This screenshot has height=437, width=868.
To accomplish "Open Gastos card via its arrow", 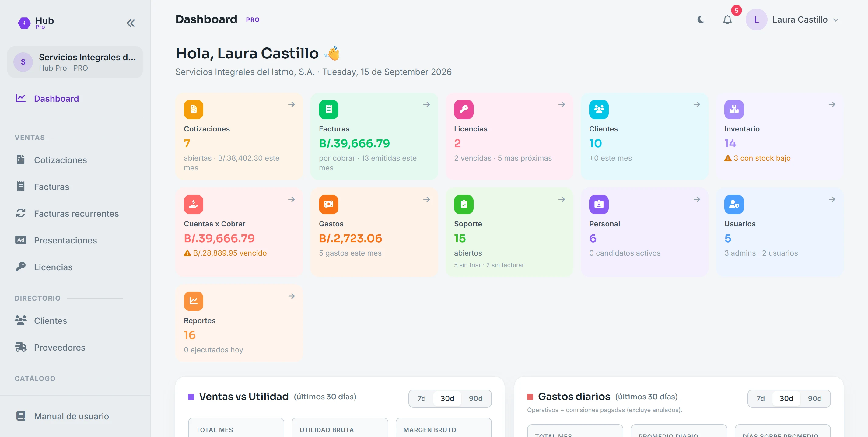I will tap(427, 199).
